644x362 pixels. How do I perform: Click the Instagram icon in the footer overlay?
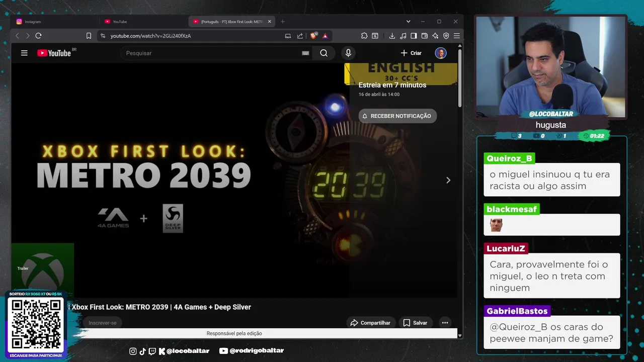pyautogui.click(x=133, y=351)
